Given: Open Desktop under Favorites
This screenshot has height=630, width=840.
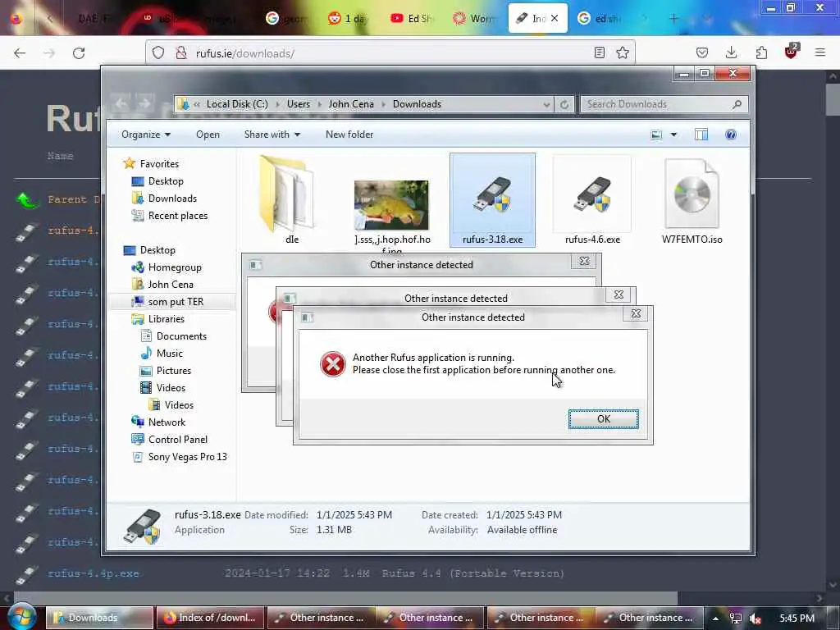Looking at the screenshot, I should click(x=166, y=181).
